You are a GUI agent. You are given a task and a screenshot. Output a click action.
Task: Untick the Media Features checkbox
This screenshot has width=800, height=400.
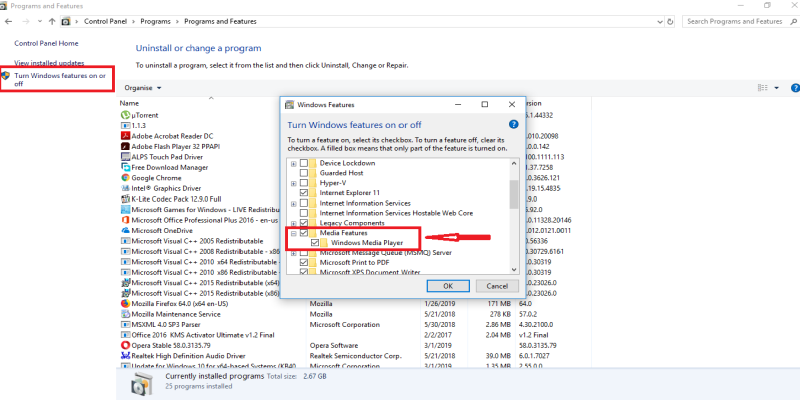(x=304, y=233)
